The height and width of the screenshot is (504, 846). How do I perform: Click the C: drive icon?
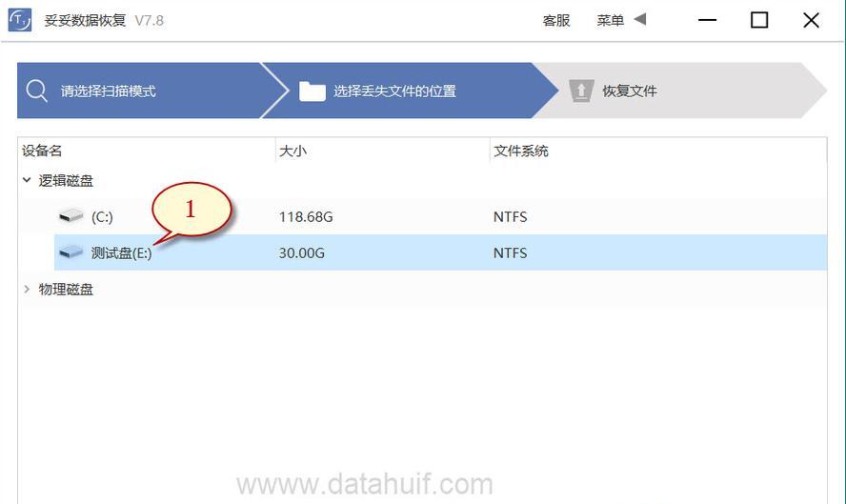click(x=70, y=216)
